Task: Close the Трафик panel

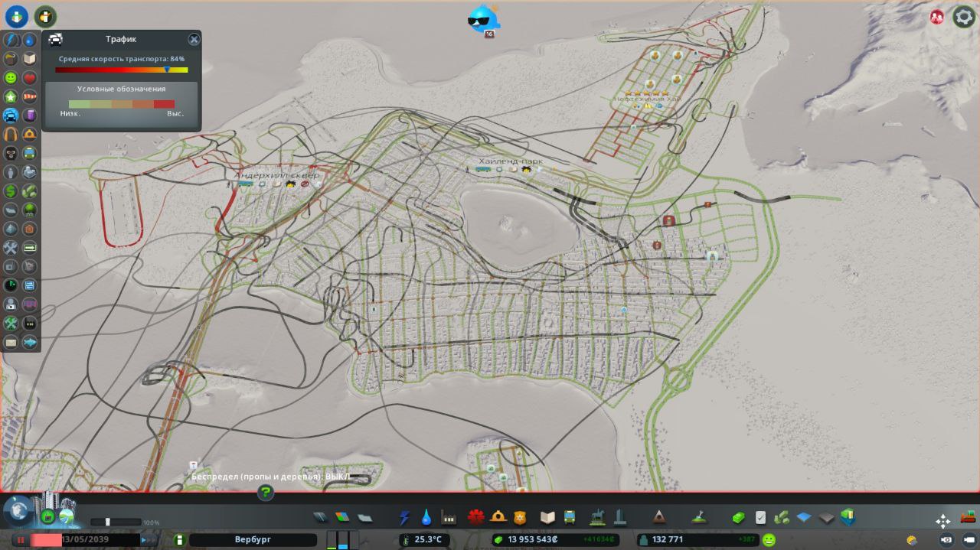Action: 194,39
